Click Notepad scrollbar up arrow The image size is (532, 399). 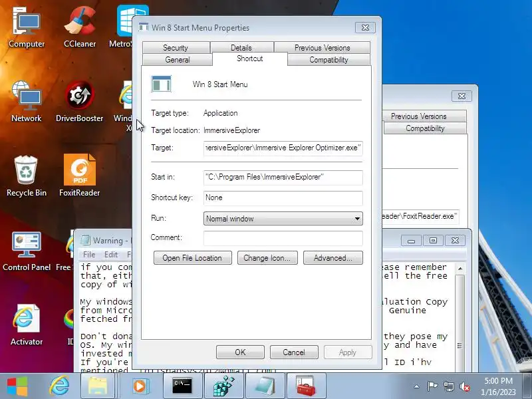[460, 269]
